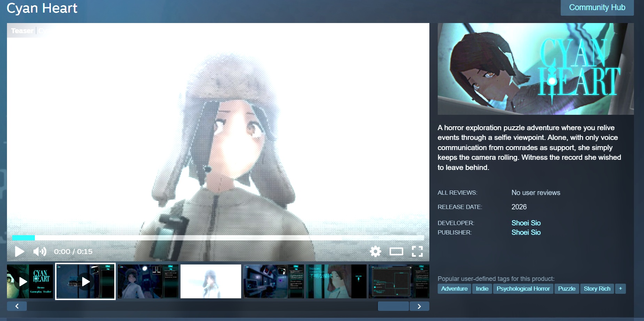Viewport: 644px width, 321px height.
Task: Open the Community Hub button
Action: pyautogui.click(x=597, y=7)
